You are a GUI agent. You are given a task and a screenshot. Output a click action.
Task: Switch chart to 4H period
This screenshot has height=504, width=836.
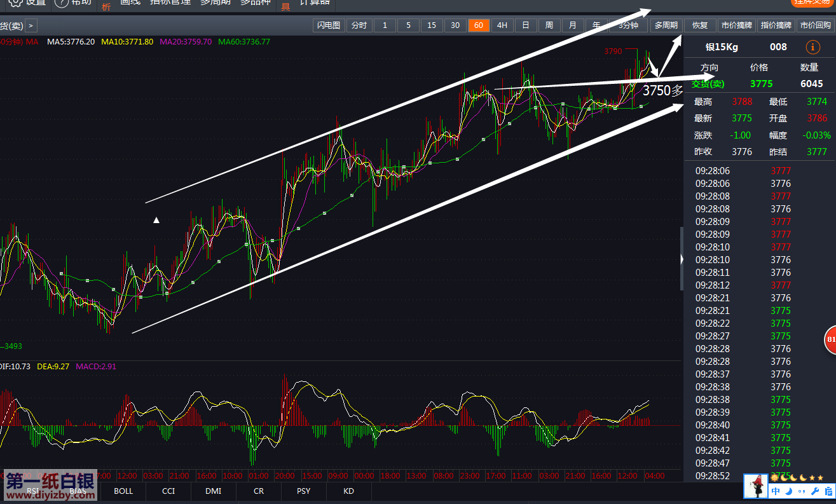502,25
